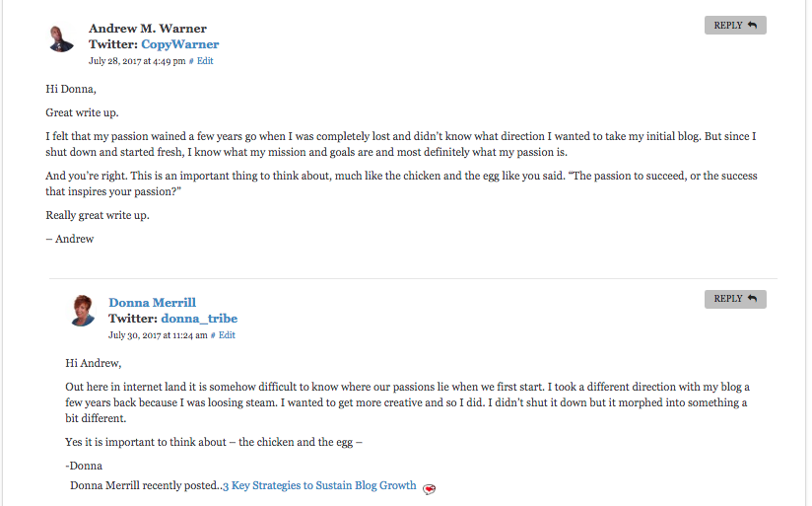Click Donna Merrill's avatar photo
812x506 pixels.
pyautogui.click(x=83, y=311)
